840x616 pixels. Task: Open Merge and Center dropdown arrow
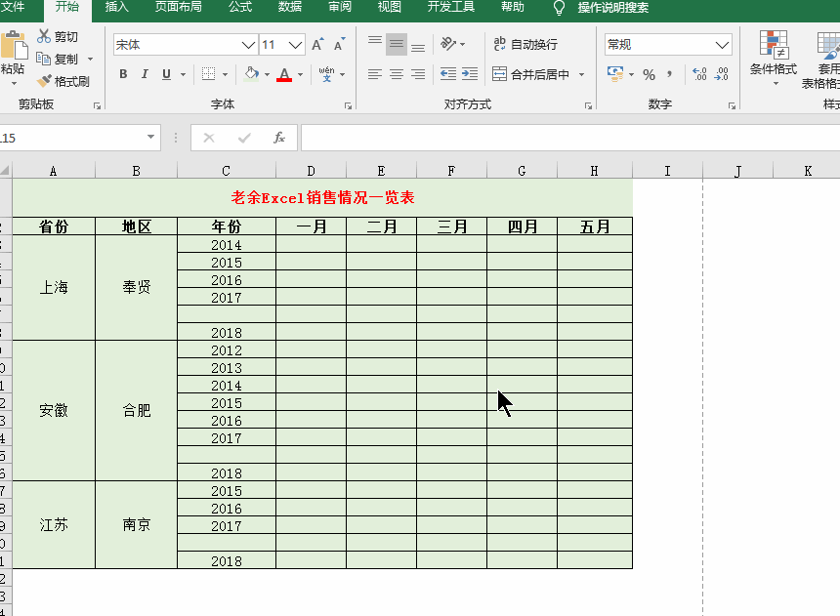[x=582, y=74]
